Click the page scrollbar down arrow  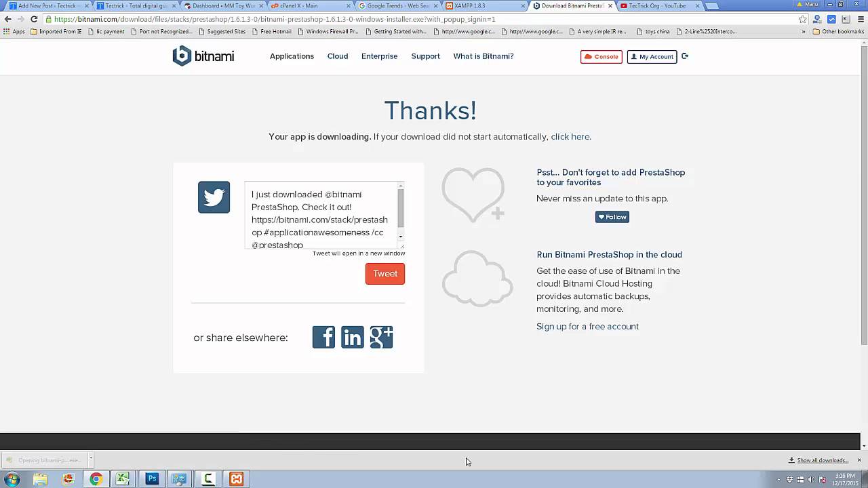tap(863, 446)
